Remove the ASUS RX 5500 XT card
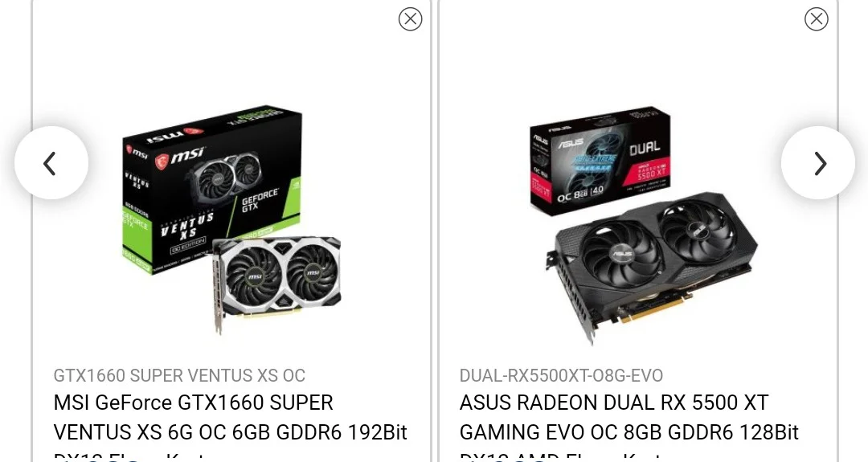This screenshot has width=868, height=462. tap(816, 18)
